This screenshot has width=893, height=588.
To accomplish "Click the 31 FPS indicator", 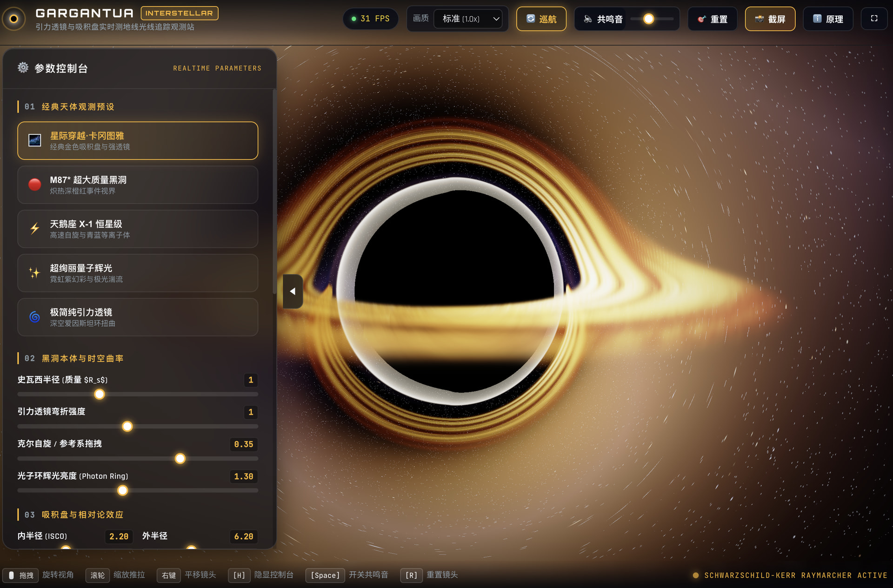I will [370, 19].
